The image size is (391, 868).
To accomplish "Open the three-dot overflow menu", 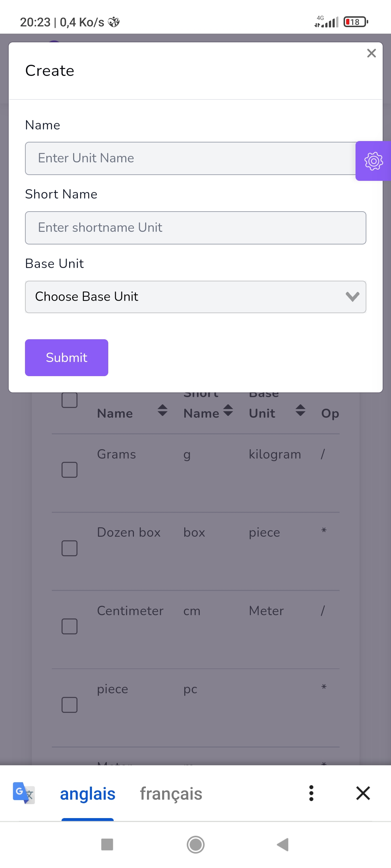I will click(x=311, y=793).
